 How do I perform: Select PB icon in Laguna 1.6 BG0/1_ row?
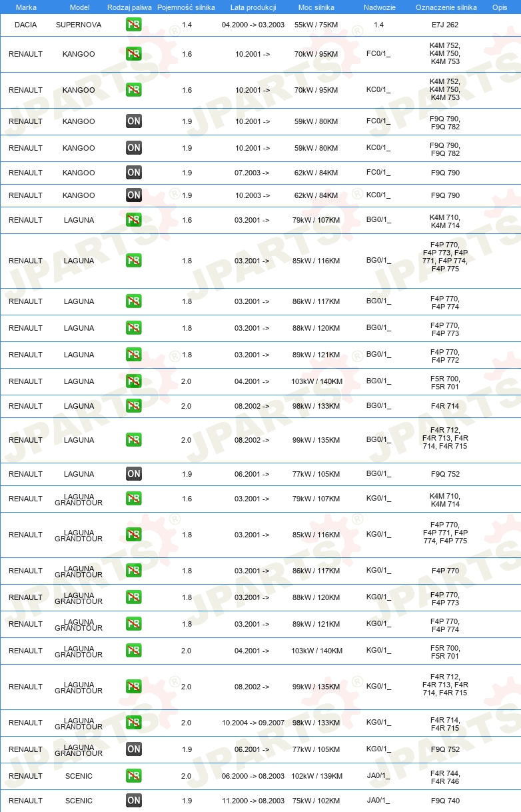(x=134, y=220)
